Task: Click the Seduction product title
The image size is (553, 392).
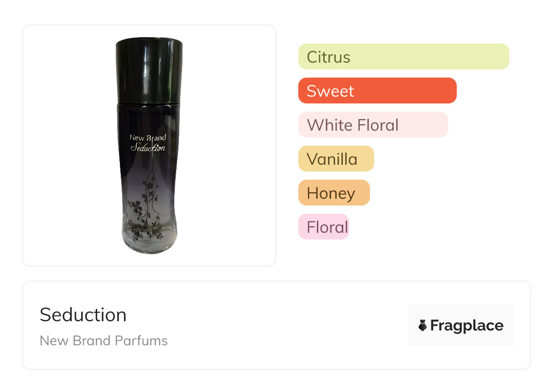Action: tap(83, 315)
